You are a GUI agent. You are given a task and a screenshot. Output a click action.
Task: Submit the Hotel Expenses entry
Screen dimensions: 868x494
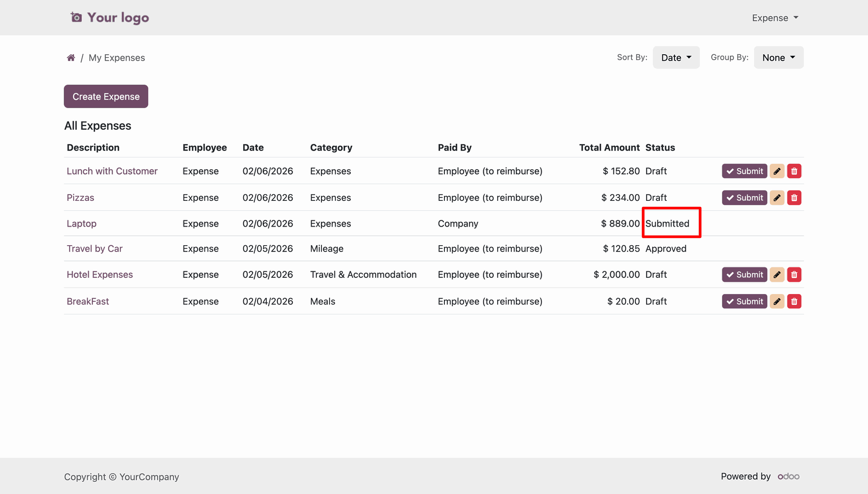[x=744, y=275]
